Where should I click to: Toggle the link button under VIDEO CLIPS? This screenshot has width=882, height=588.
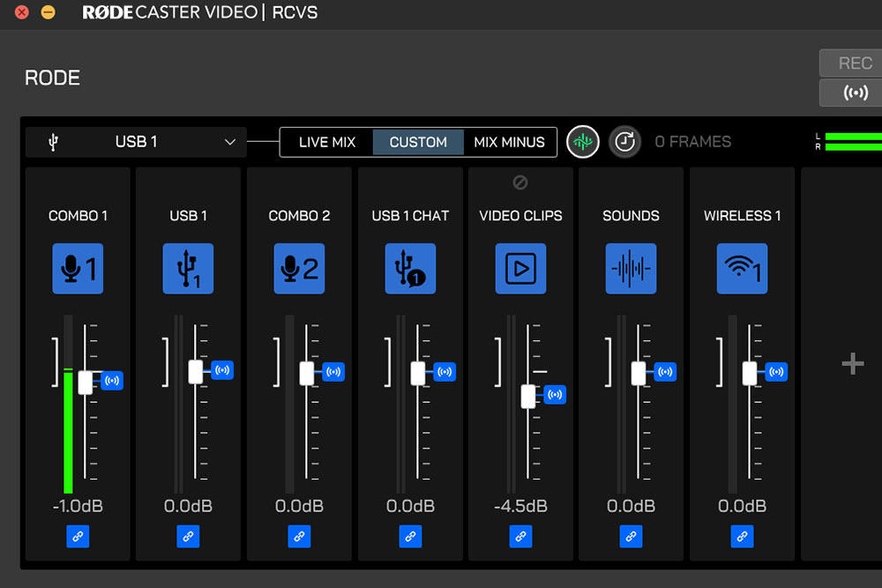520,536
